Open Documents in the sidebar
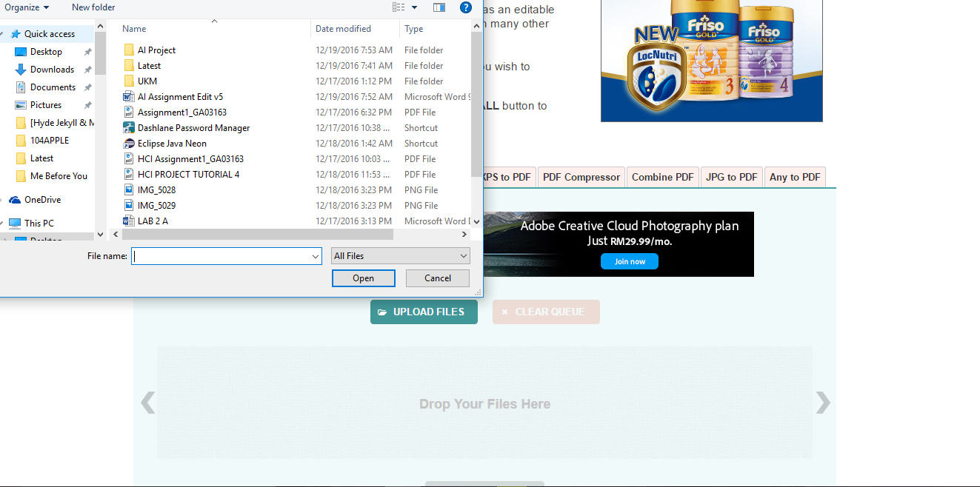Viewport: 980px width, 487px height. coord(53,87)
